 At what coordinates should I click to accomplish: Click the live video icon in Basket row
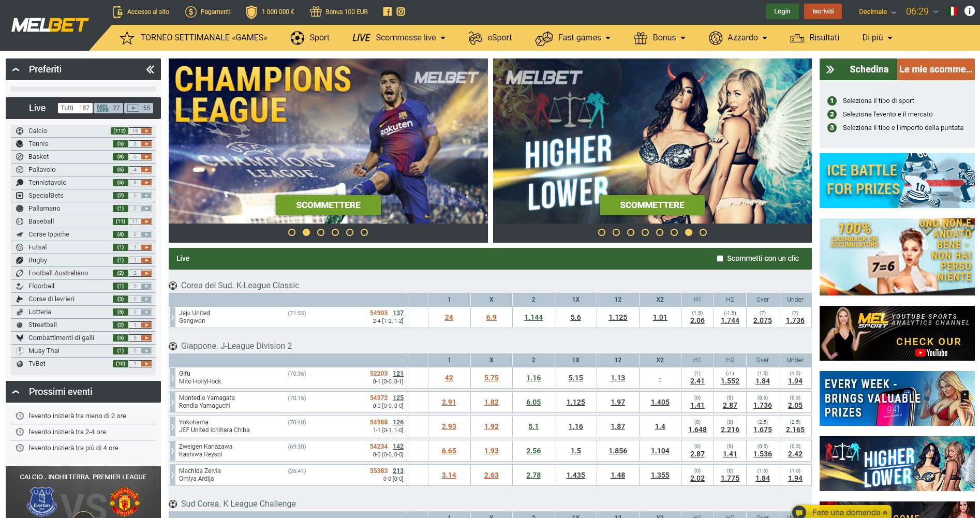point(146,157)
